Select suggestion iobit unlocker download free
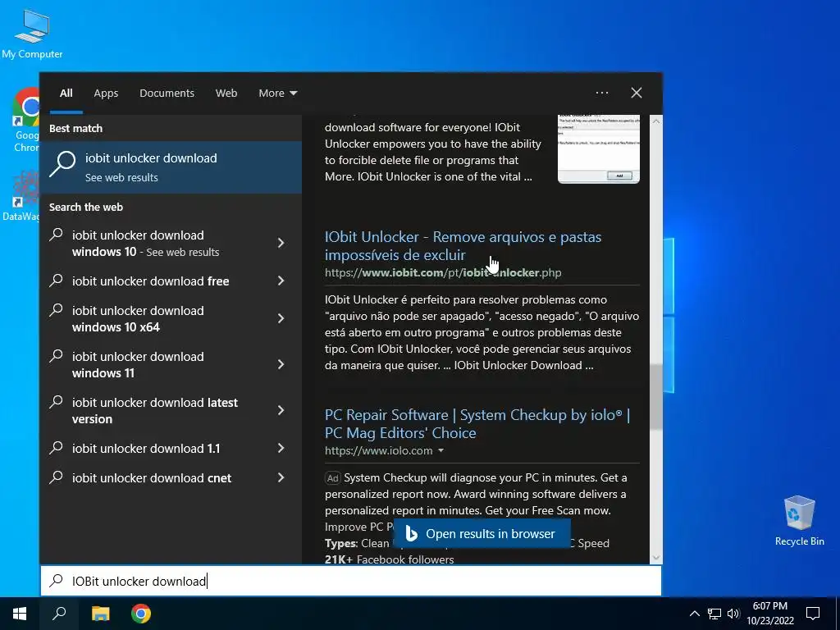 point(151,281)
